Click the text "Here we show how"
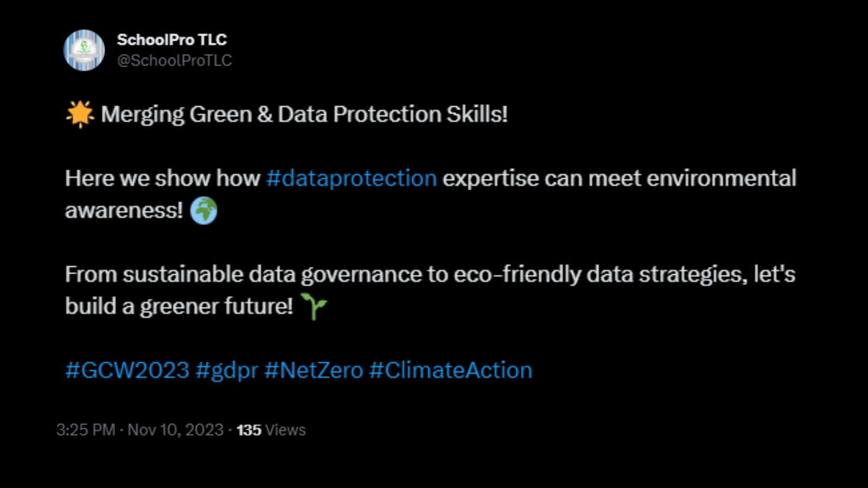The height and width of the screenshot is (488, 868). [162, 178]
